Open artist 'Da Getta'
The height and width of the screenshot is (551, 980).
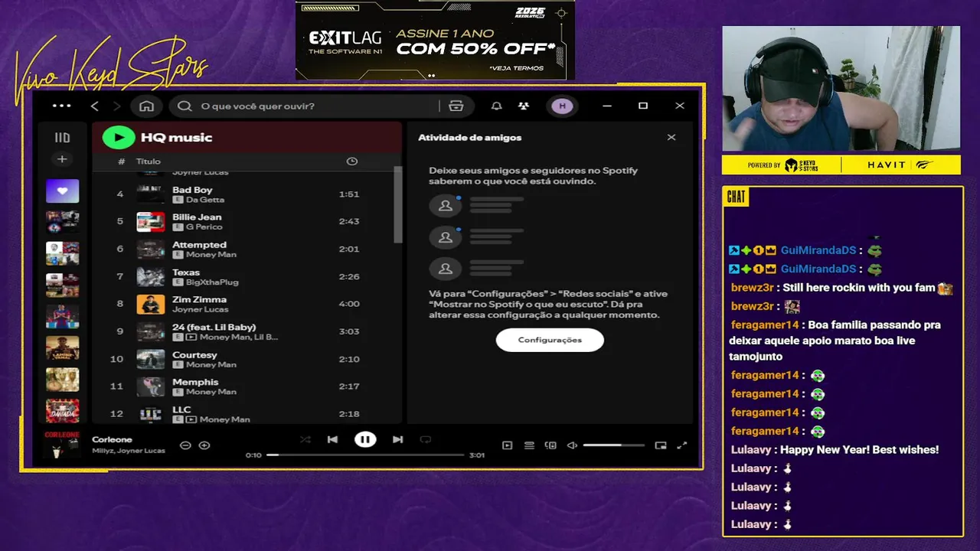tap(204, 200)
